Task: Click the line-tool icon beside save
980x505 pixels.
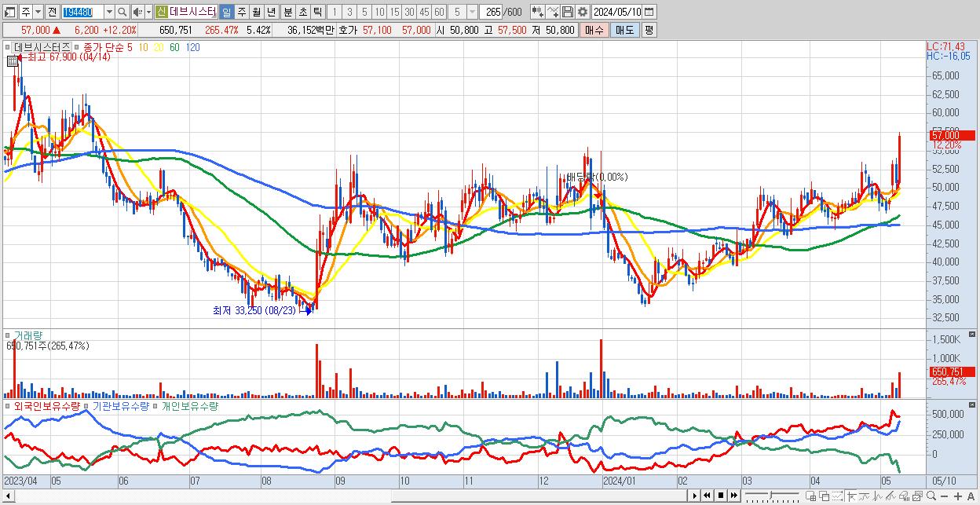Action: point(553,12)
